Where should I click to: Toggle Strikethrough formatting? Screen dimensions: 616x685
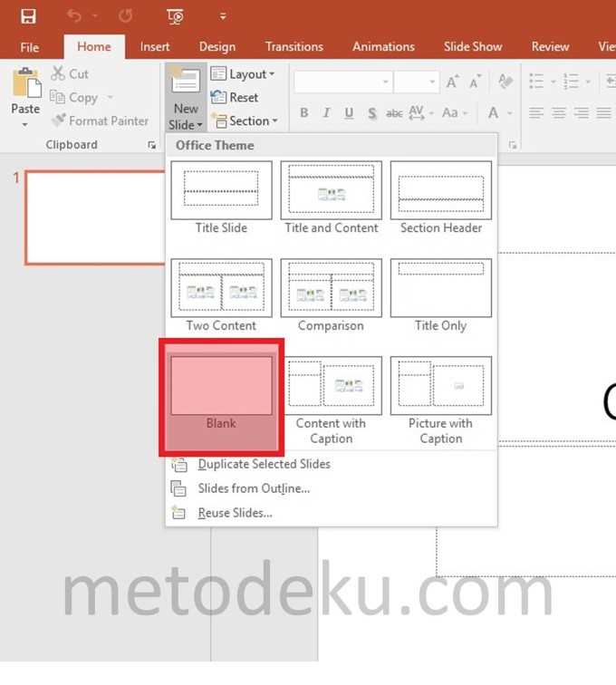[x=394, y=113]
